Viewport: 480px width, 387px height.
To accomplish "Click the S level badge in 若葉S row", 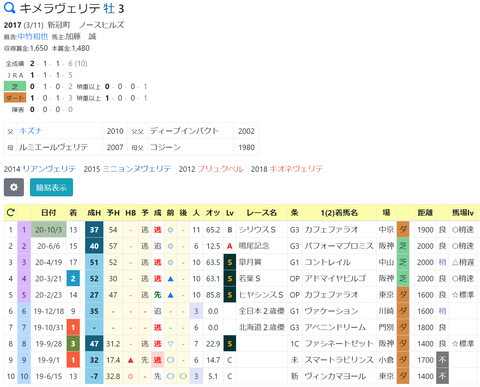I will [x=230, y=278].
